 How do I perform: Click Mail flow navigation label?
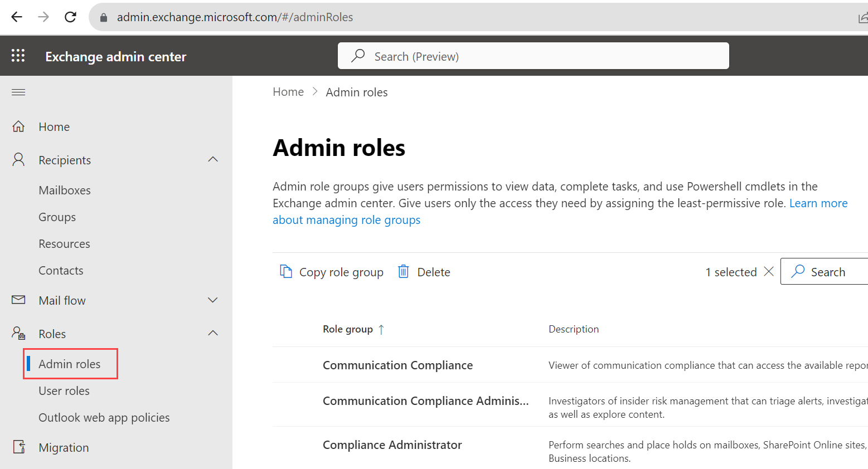62,301
